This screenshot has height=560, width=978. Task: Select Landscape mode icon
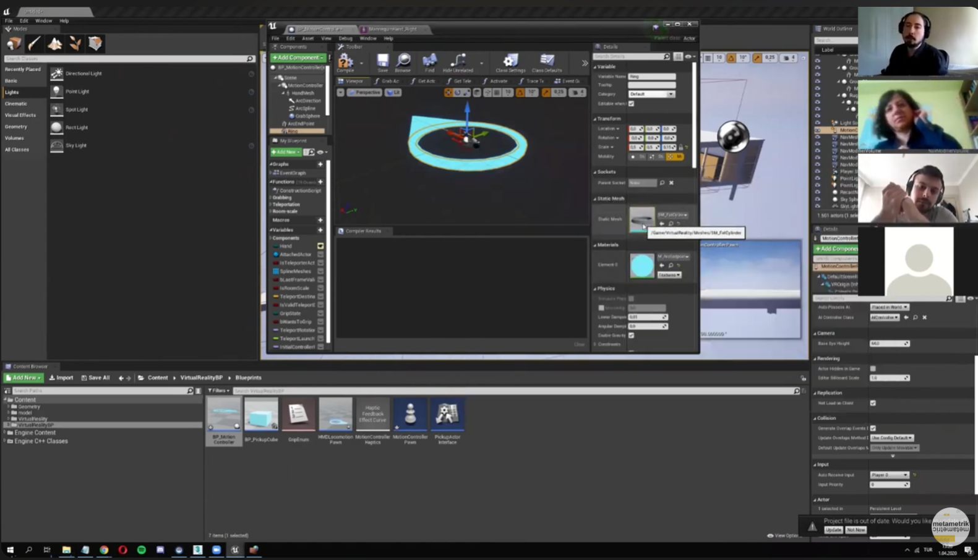54,43
